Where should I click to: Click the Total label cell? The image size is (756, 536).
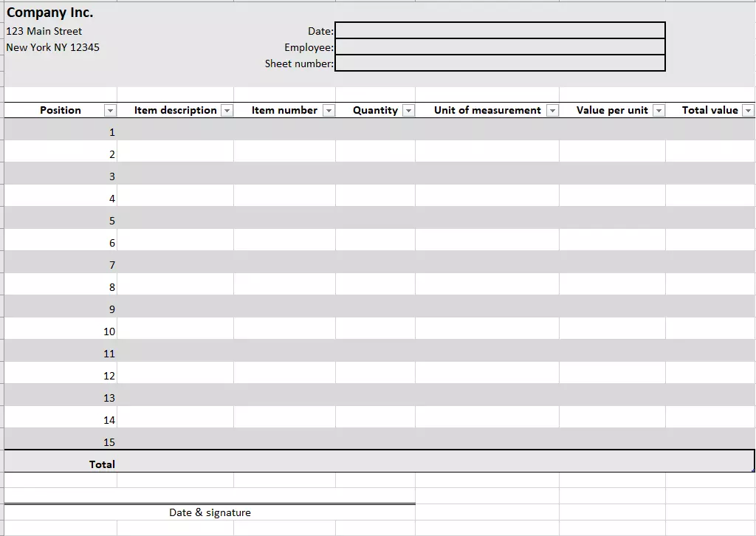point(102,464)
